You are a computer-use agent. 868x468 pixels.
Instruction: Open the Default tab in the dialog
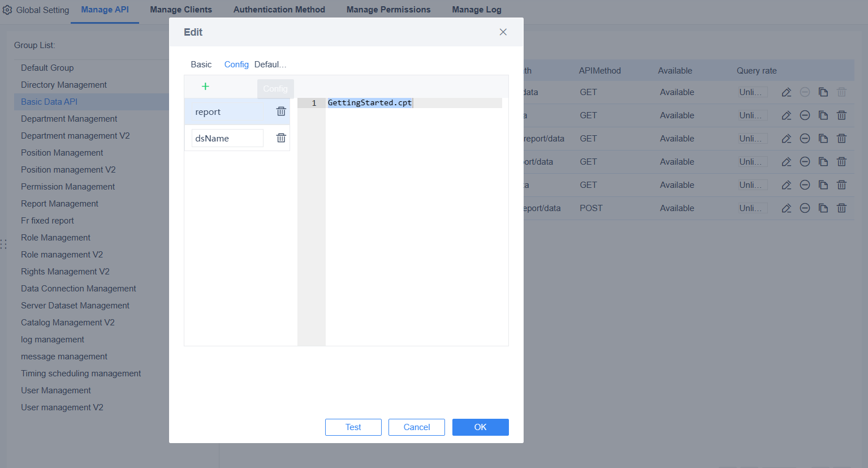pos(270,64)
